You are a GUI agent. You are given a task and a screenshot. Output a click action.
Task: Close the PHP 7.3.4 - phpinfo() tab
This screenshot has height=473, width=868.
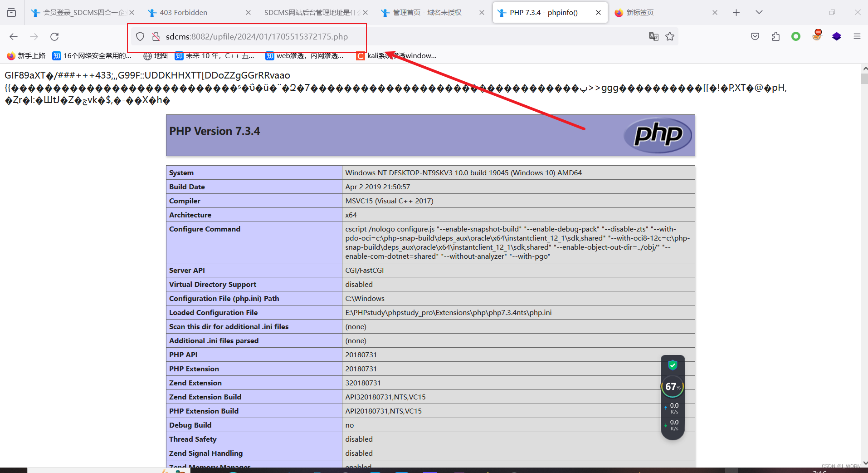(x=598, y=13)
